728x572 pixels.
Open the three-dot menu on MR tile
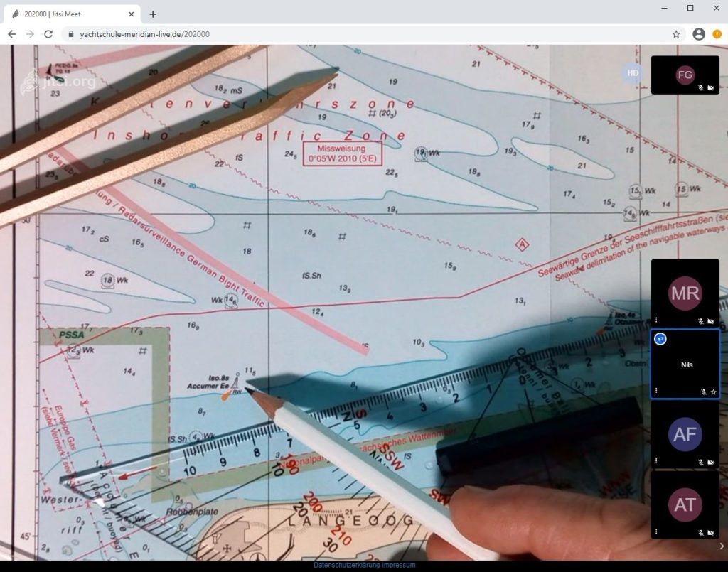coord(656,320)
